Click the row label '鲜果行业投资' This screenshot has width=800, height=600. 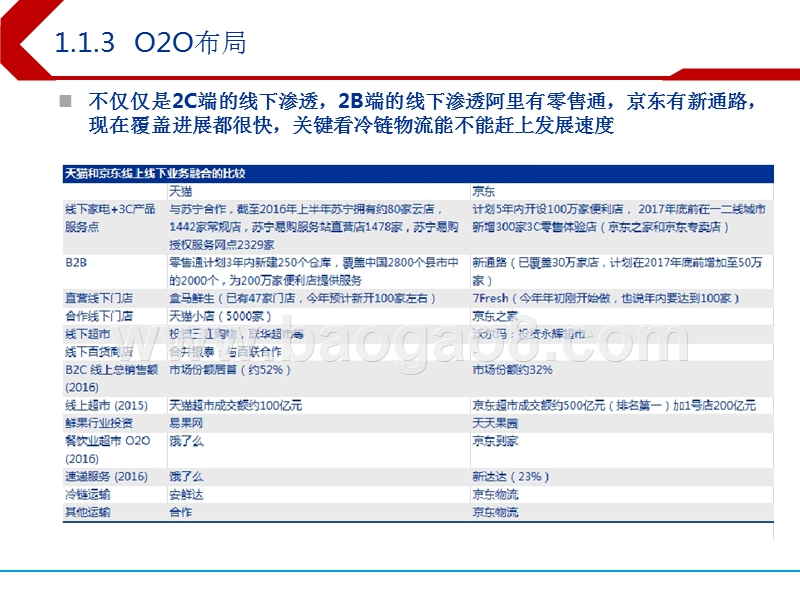pyautogui.click(x=99, y=423)
